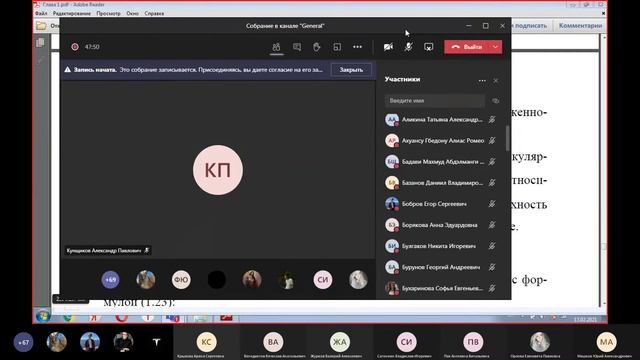640x360 pixels.
Task: Select participant Акуансу Гбедону Алиас Ромео
Action: (x=441, y=140)
